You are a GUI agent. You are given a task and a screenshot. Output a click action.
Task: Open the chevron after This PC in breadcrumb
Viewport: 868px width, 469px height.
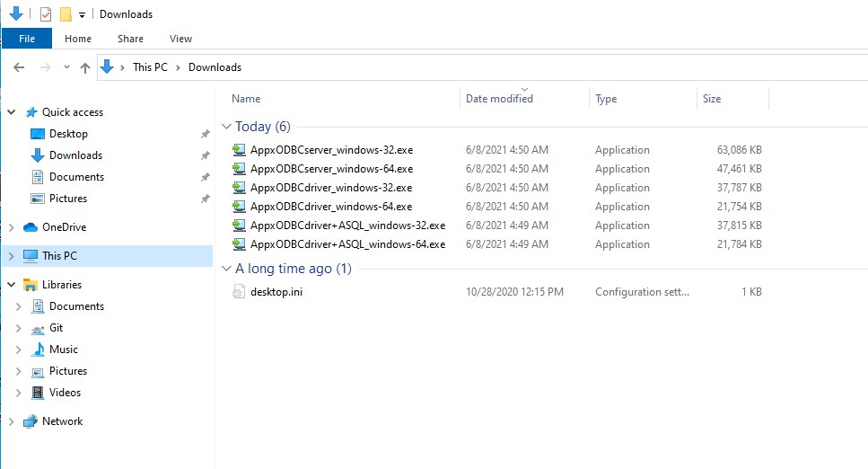179,67
